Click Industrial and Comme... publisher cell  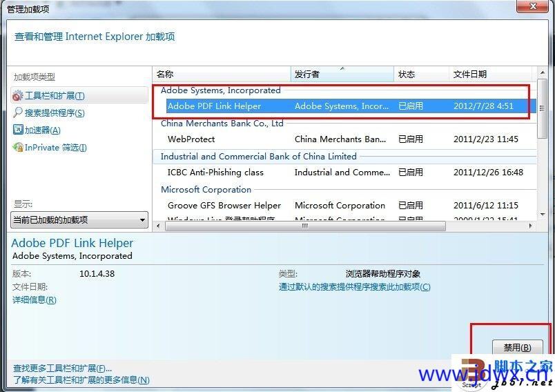(x=342, y=173)
